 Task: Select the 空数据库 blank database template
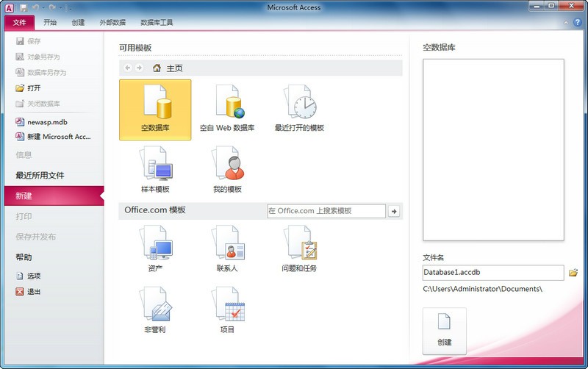point(155,110)
